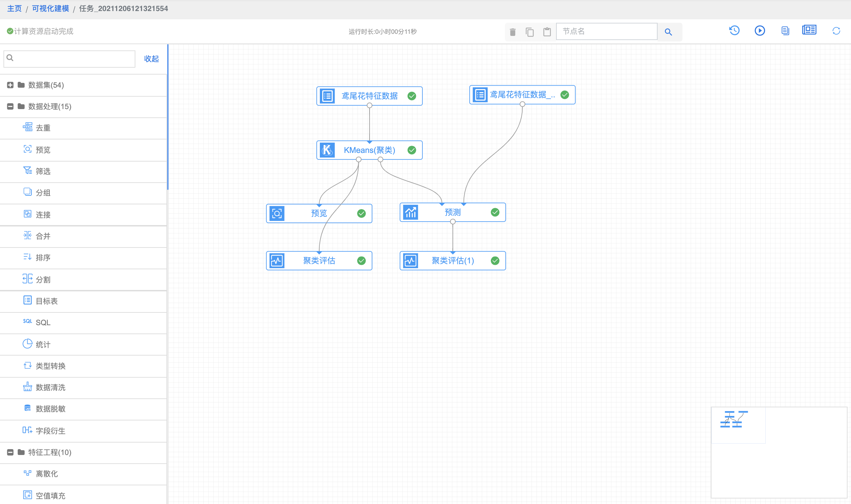Select the 预览 node on canvas

[x=319, y=213]
